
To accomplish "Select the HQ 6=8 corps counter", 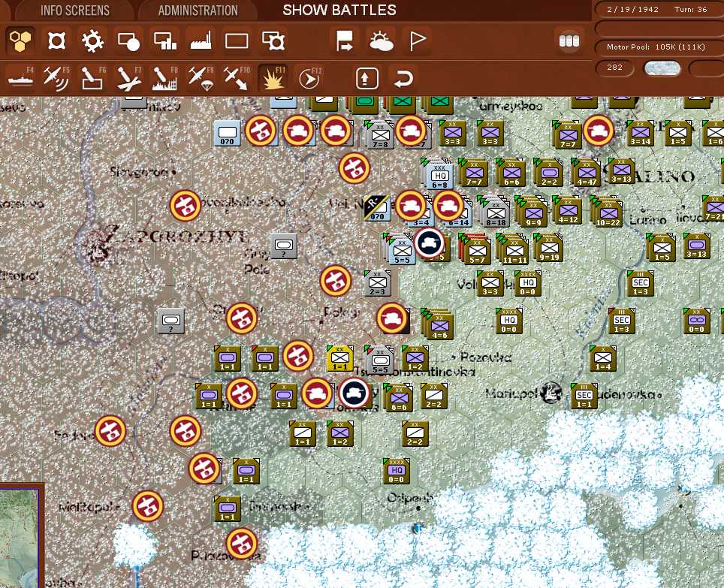I will click(439, 176).
